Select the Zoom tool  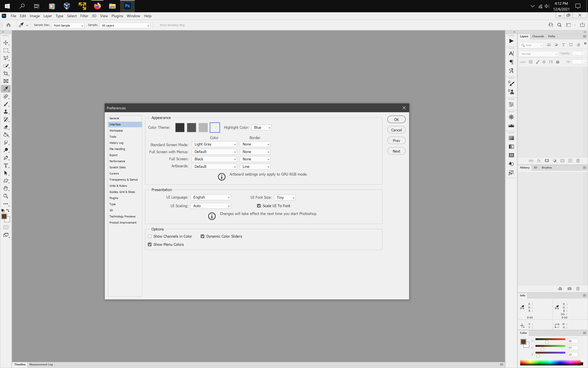pos(6,196)
